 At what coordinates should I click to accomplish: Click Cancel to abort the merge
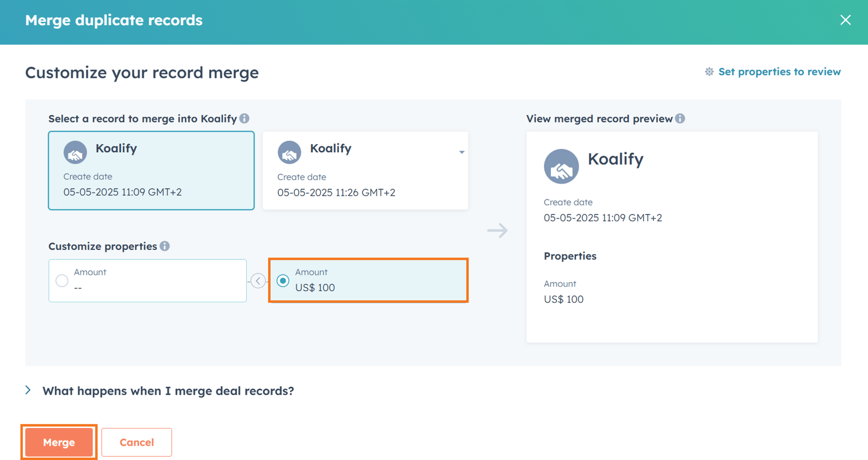click(136, 442)
